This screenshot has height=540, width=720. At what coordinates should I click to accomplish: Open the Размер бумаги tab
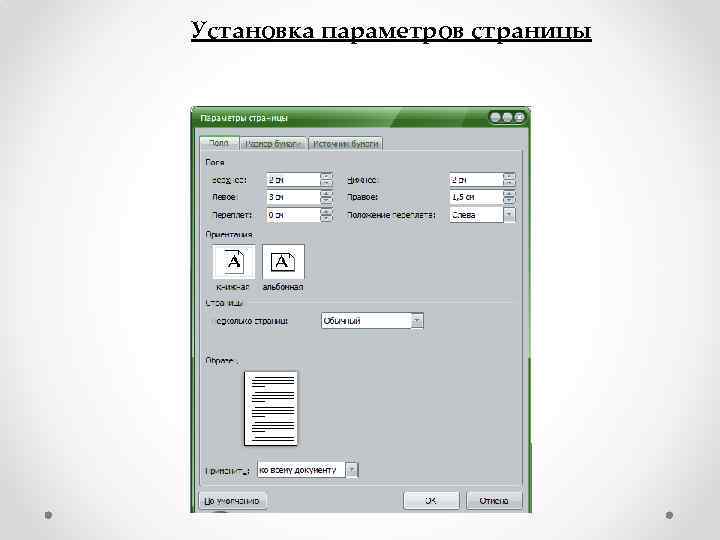[273, 144]
